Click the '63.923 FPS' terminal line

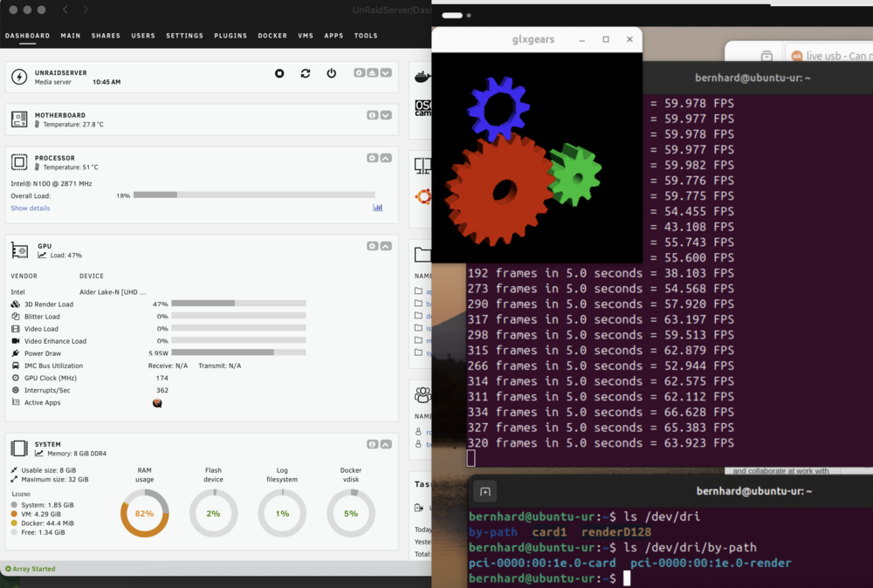point(601,443)
